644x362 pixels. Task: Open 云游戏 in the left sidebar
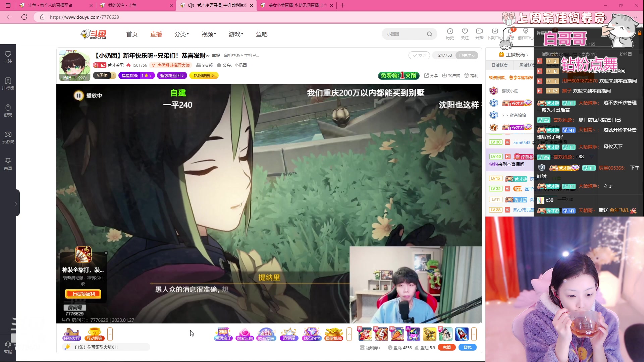[x=8, y=137]
